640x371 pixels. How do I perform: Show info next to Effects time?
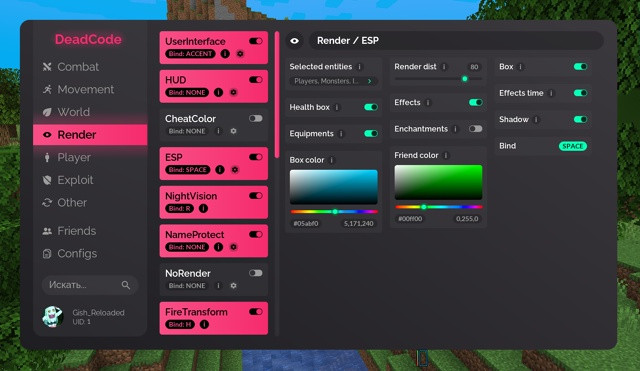[551, 93]
